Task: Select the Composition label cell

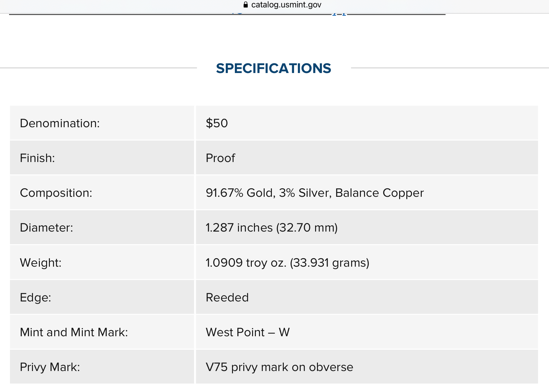Action: tap(102, 192)
